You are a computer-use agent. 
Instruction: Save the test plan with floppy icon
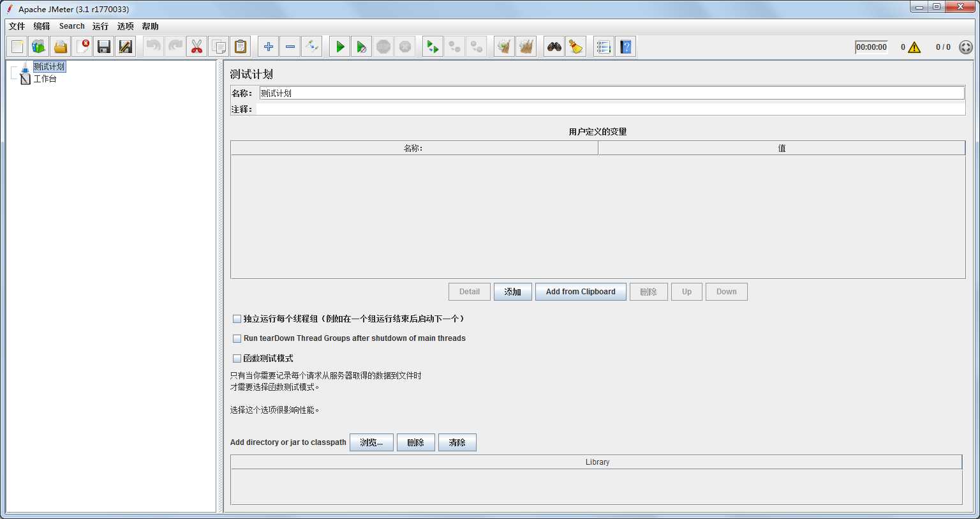coord(104,47)
